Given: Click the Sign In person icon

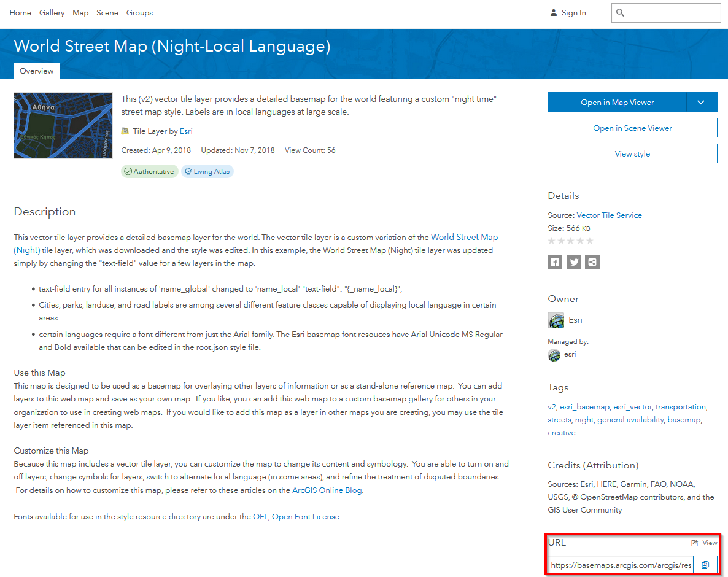Looking at the screenshot, I should click(553, 12).
